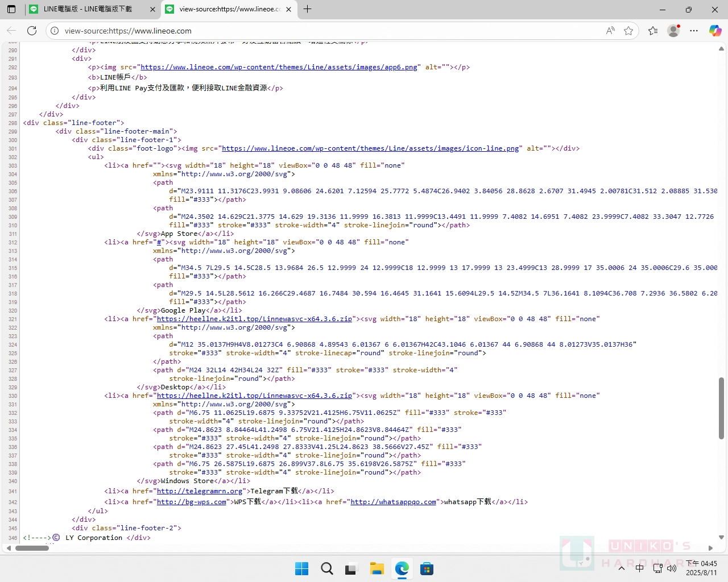Screen dimensions: 728x582
Task: Open the second Linnewasvc-x64.3.6.zip link
Action: (254, 396)
